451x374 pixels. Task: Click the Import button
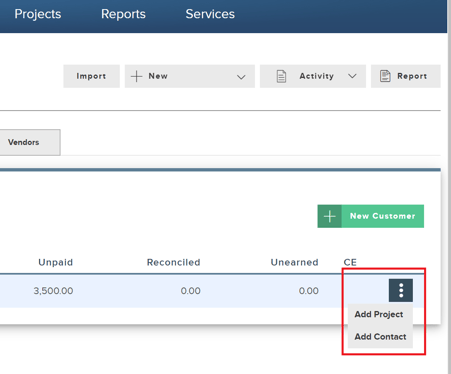click(91, 76)
